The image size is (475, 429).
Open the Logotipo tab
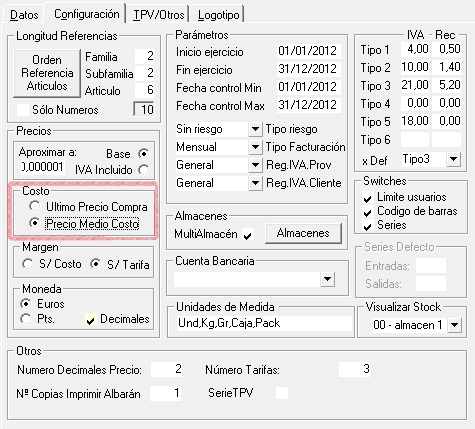click(x=218, y=15)
